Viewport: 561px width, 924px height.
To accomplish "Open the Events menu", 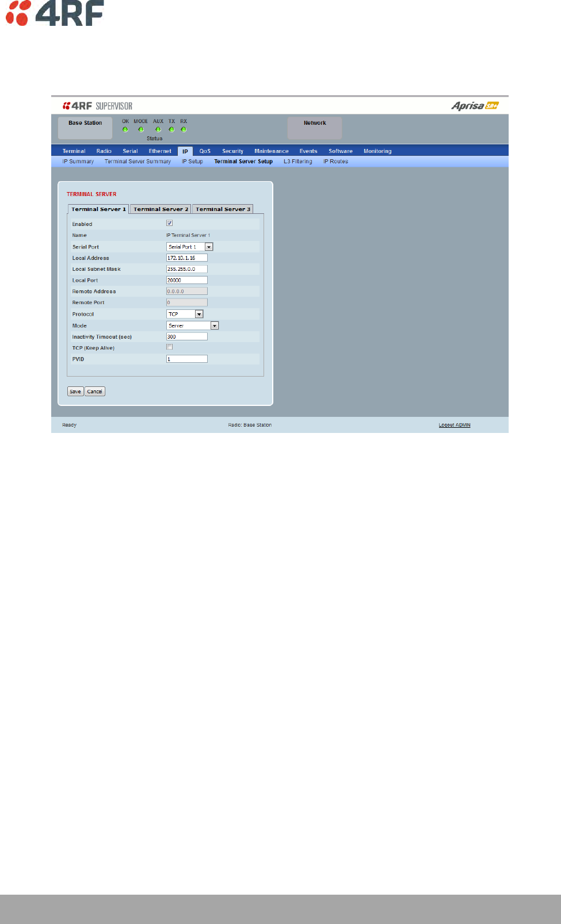I will pyautogui.click(x=308, y=151).
